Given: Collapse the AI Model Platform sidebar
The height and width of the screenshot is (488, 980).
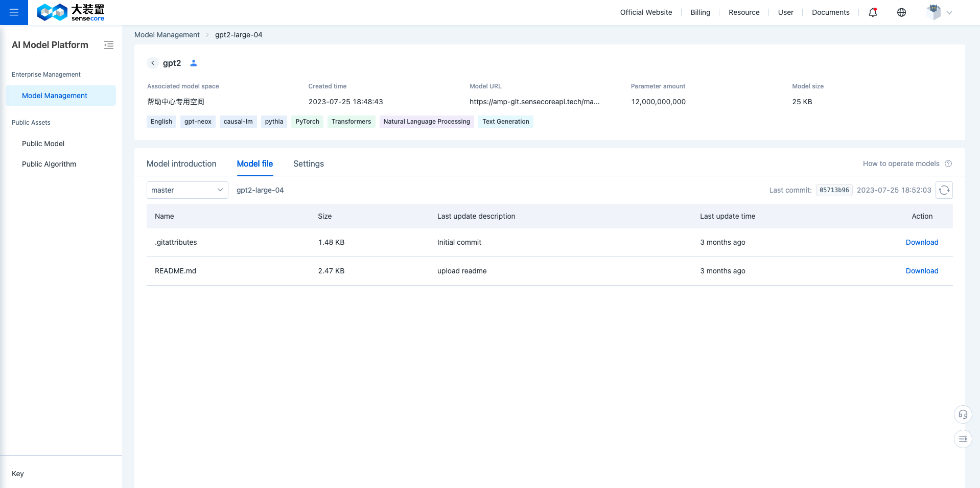Looking at the screenshot, I should pyautogui.click(x=109, y=45).
